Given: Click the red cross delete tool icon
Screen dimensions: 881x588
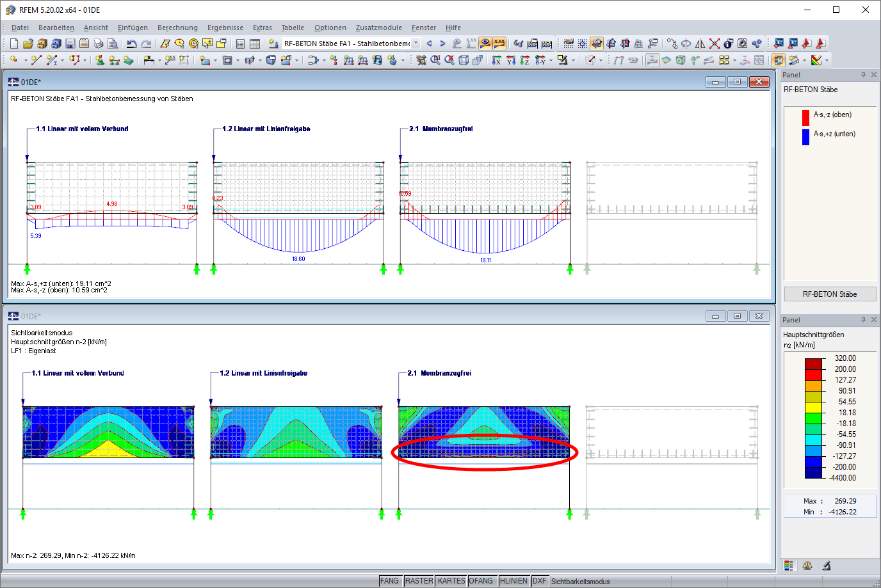Looking at the screenshot, I should pos(715,44).
